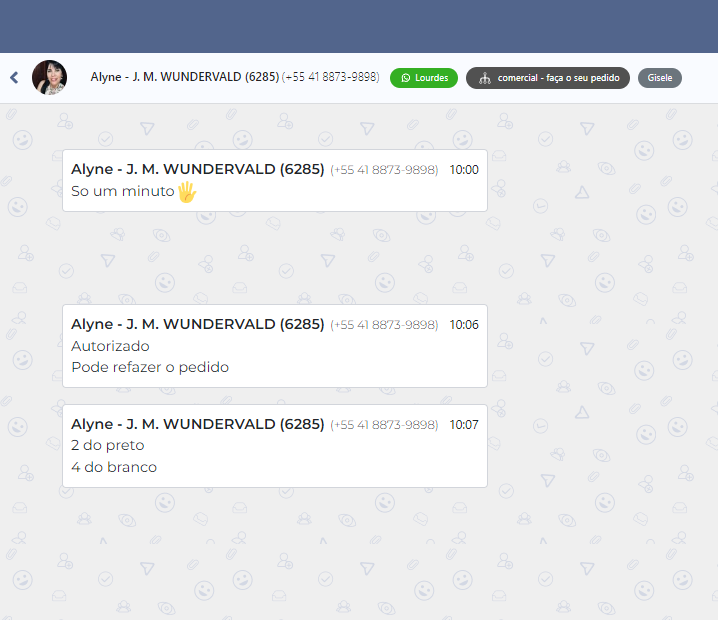Open the 'comercial - faça o seu pedido' tag
718x620 pixels.
[x=559, y=78]
